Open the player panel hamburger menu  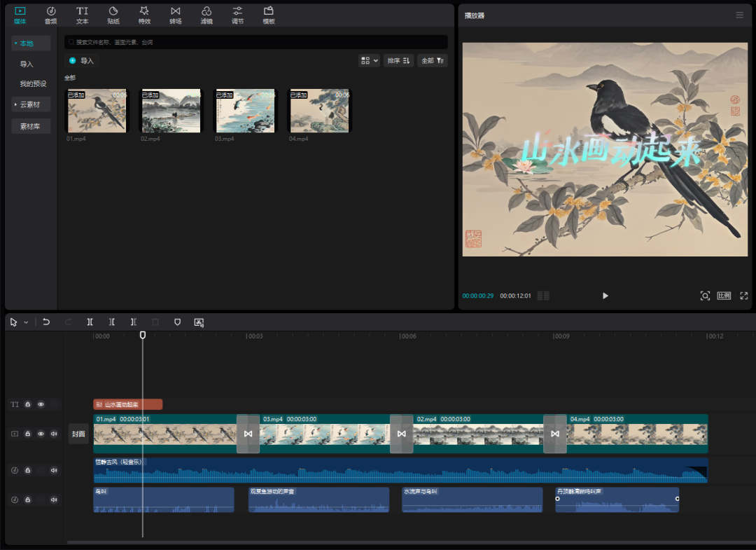tap(740, 15)
